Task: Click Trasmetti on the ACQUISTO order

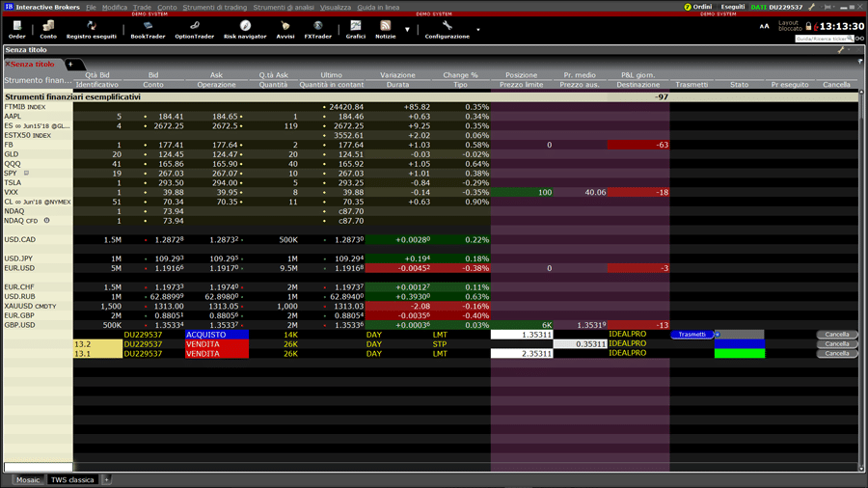Action: 692,335
